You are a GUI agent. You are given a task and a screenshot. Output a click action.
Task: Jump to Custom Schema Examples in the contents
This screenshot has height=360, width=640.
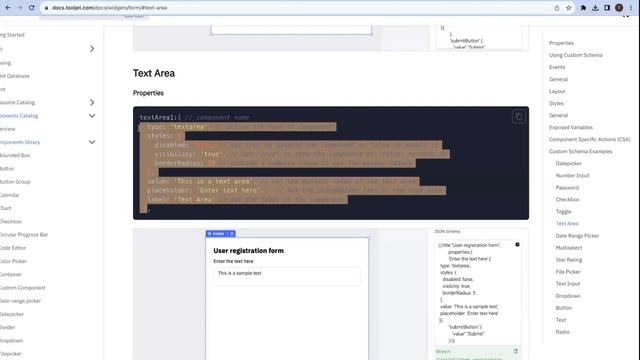(x=580, y=151)
